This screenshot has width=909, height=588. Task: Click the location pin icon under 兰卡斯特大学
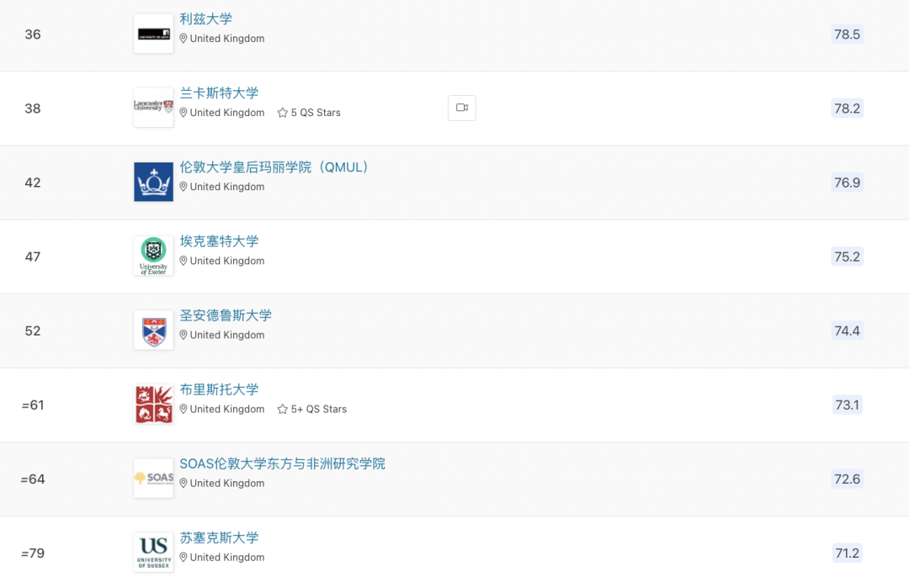(183, 113)
